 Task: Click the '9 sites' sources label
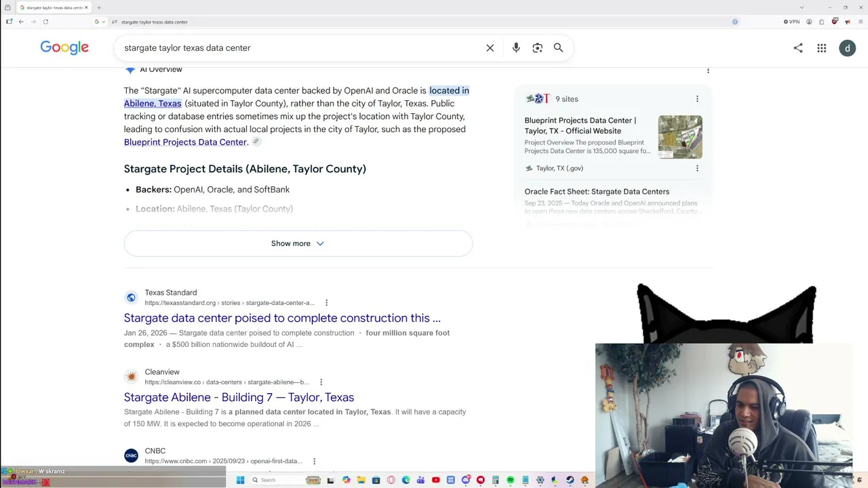567,99
